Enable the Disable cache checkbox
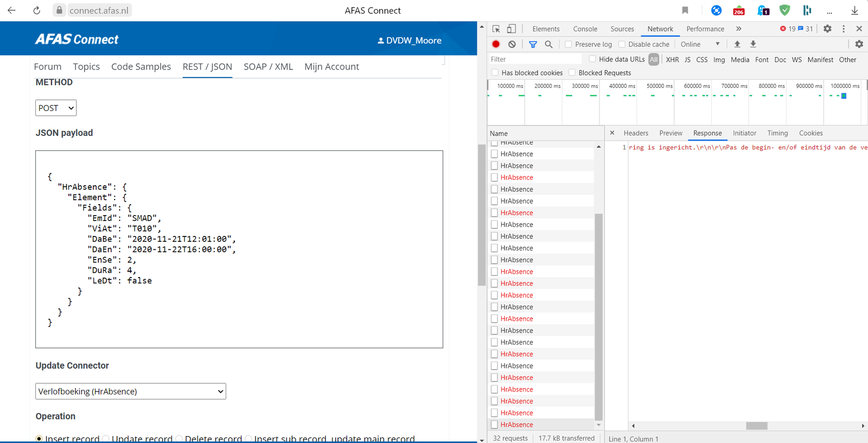This screenshot has height=443, width=868. point(621,44)
